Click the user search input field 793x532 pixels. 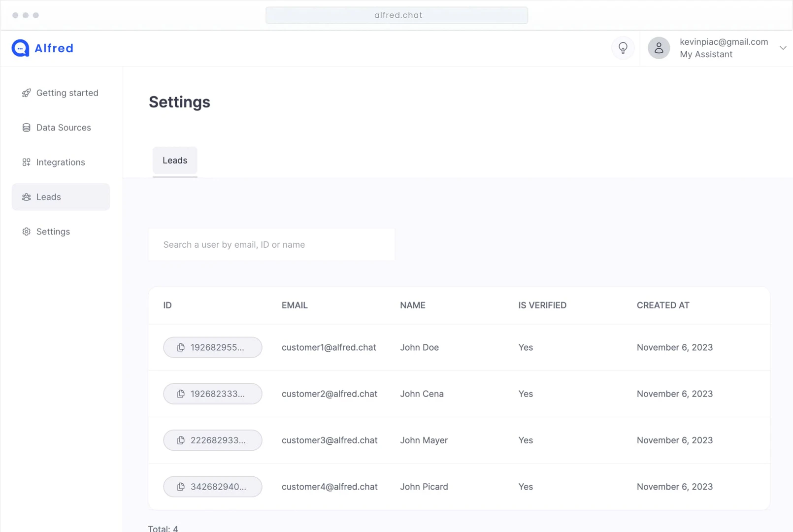point(271,244)
